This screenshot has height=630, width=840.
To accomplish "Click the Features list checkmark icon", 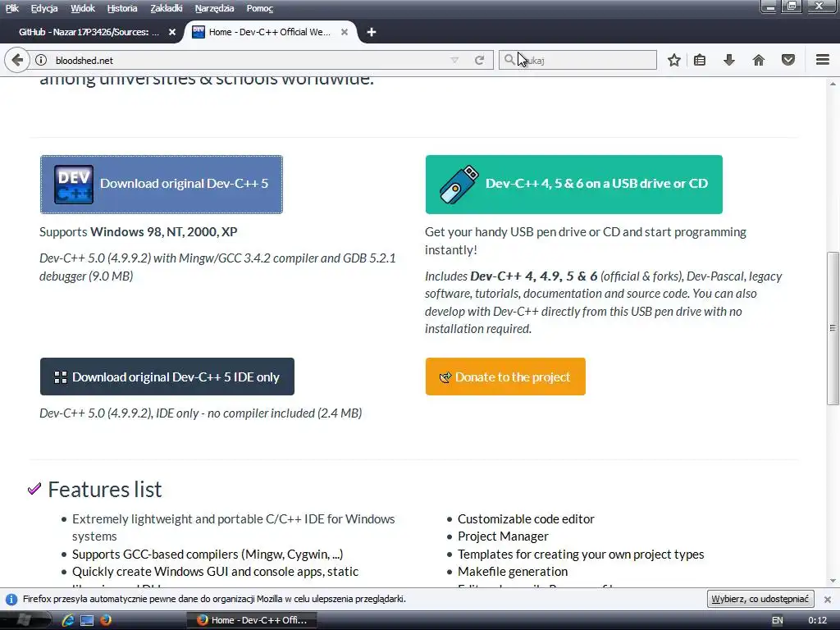I will (x=34, y=489).
